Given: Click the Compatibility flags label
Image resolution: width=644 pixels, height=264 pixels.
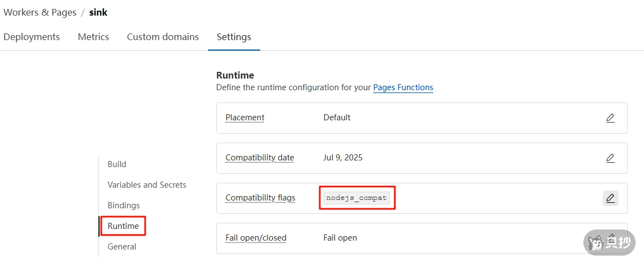Looking at the screenshot, I should tap(260, 198).
